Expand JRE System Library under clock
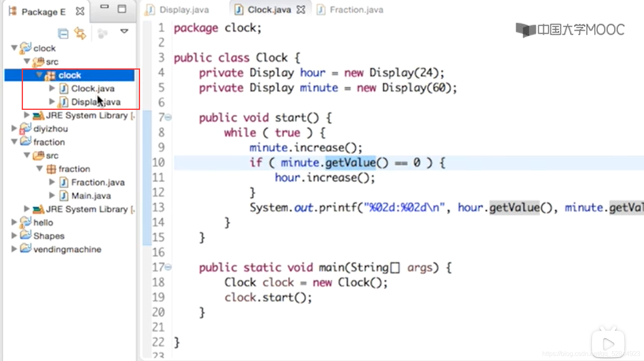 point(27,115)
